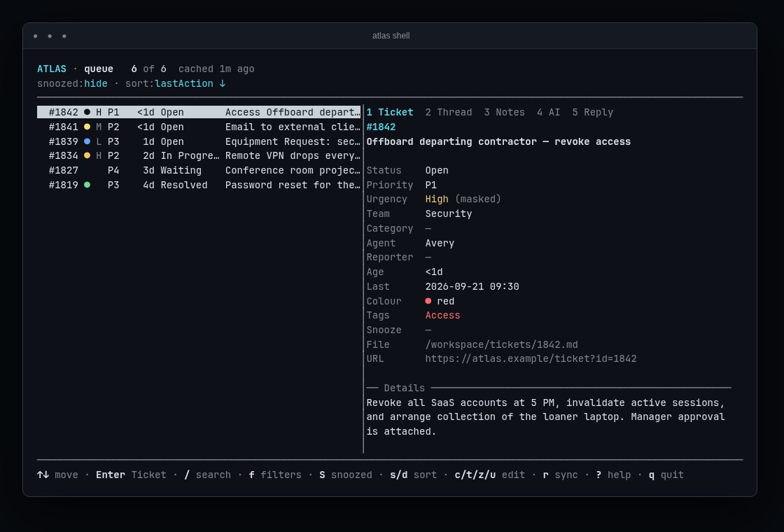Image resolution: width=784 pixels, height=532 pixels.
Task: Click the green status dot on ticket #1819
Action: [87, 185]
